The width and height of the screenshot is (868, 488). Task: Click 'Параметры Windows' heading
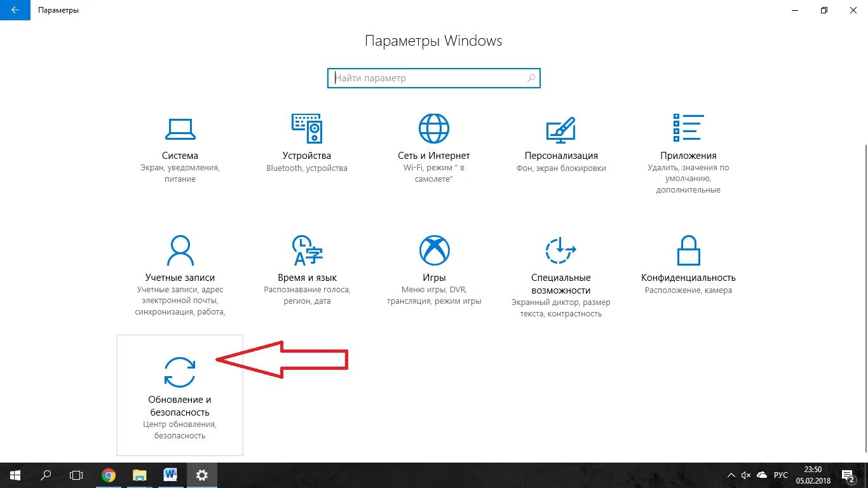pos(433,41)
